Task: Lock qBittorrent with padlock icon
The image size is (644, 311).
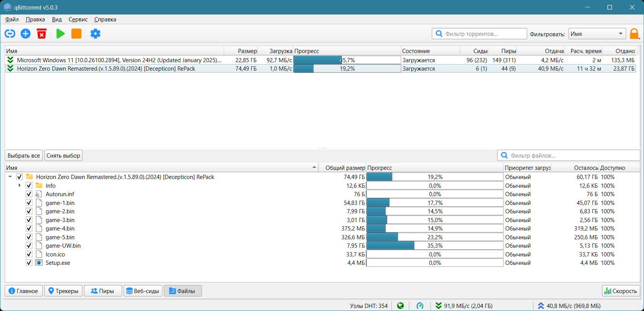Action: click(634, 34)
